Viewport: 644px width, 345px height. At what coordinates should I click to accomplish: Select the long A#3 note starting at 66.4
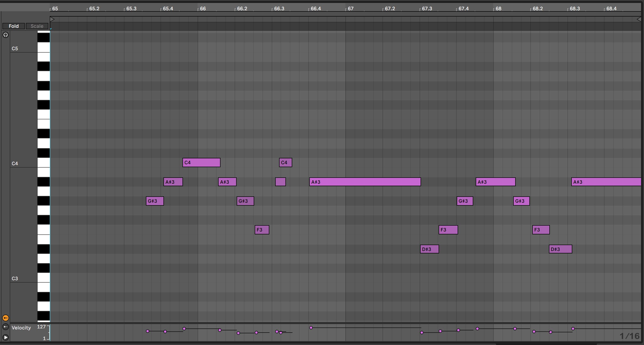[x=365, y=182]
